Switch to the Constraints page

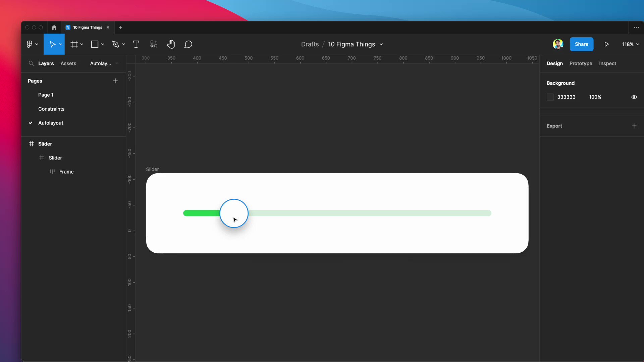[x=51, y=109]
